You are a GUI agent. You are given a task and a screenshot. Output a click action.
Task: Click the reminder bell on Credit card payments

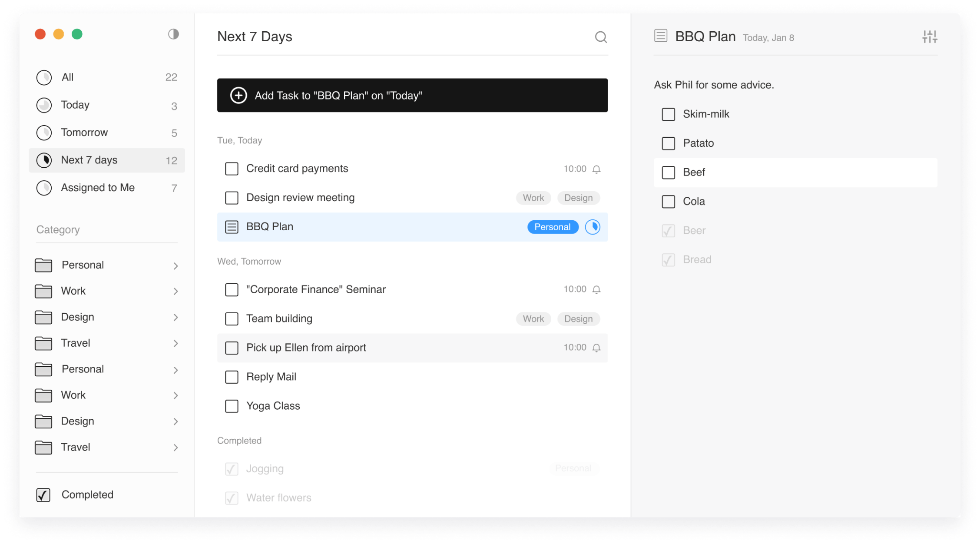(596, 169)
